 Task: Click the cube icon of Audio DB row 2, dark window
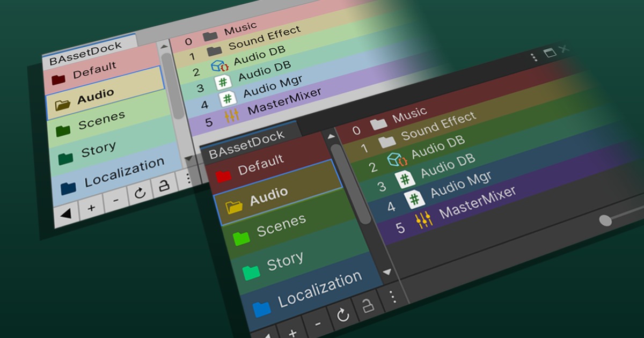point(397,160)
